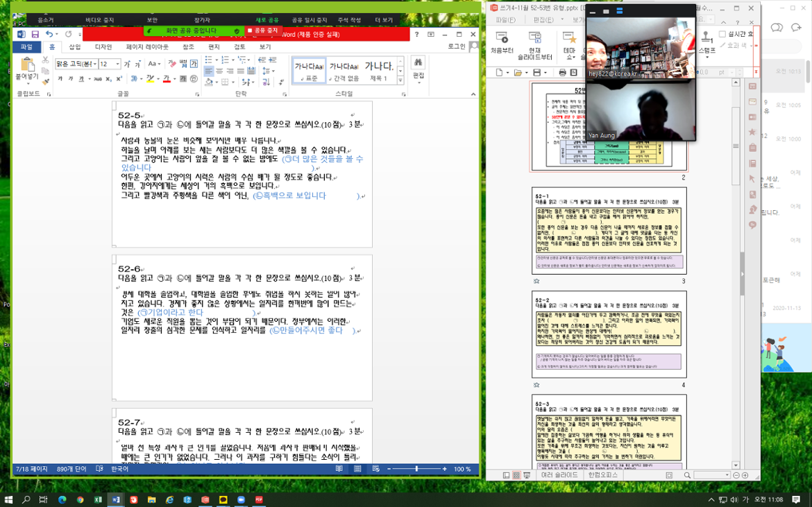The width and height of the screenshot is (812, 507).
Task: Apply superscript (x²) formatting
Action: pyautogui.click(x=119, y=79)
